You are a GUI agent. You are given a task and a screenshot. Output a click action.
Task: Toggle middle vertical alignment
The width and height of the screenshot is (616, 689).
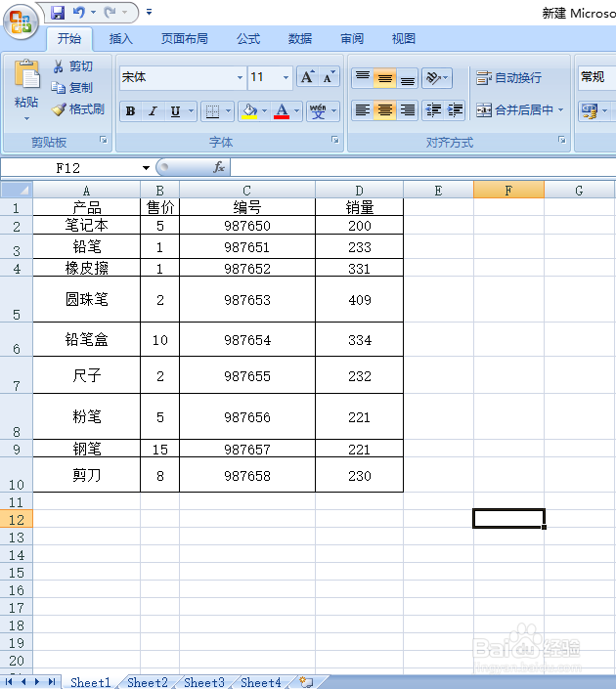point(384,78)
